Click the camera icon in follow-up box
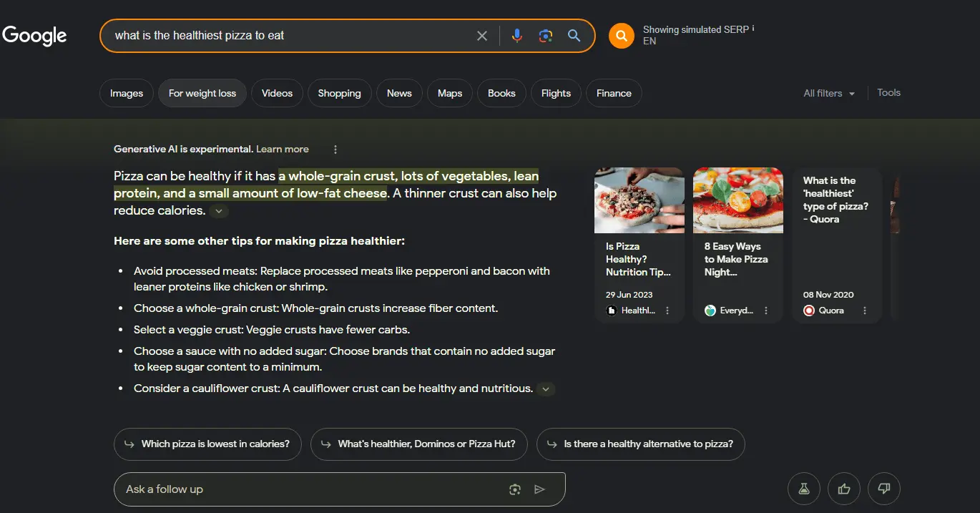The image size is (980, 513). (x=514, y=489)
